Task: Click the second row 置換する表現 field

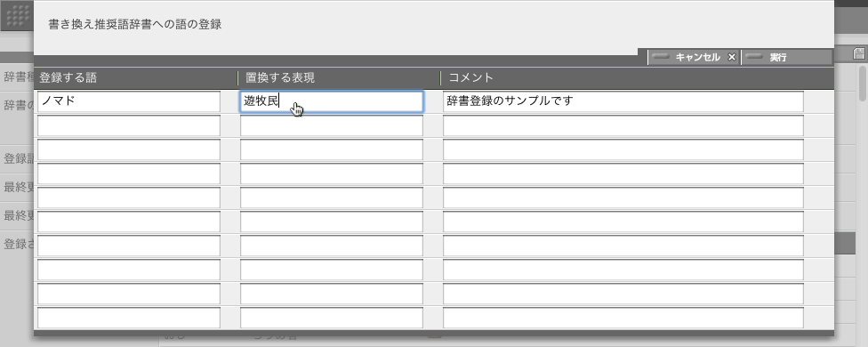Action: click(x=332, y=125)
